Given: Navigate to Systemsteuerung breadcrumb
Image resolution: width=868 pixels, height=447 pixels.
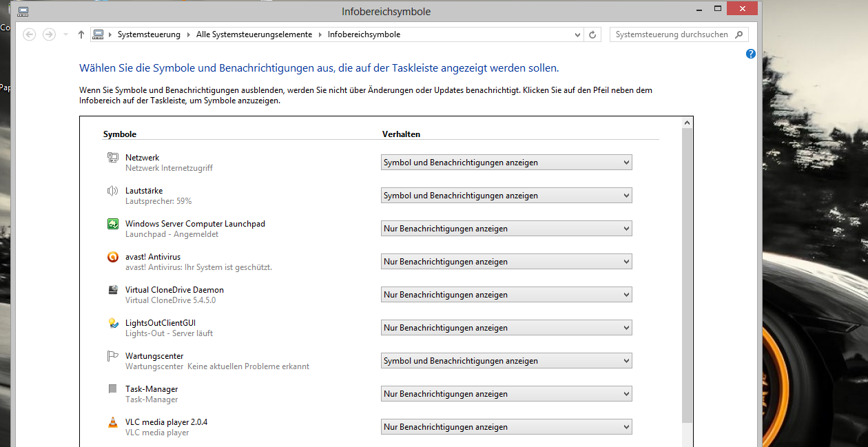Looking at the screenshot, I should (149, 34).
